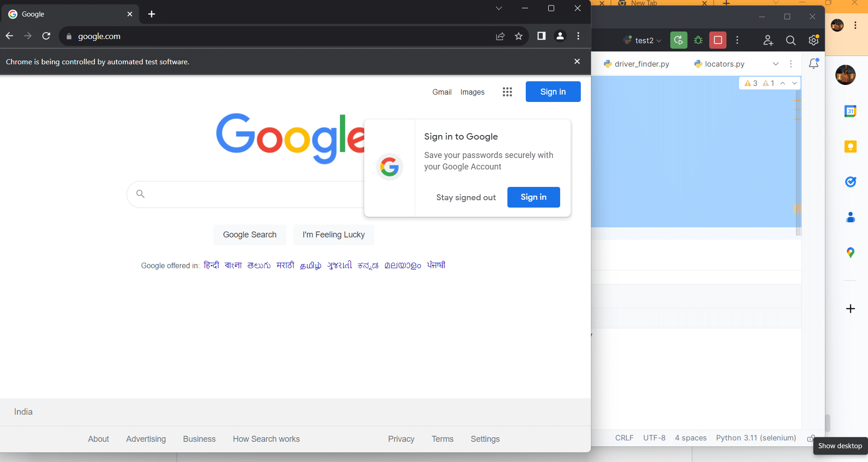
Task: Open new tab with plus button
Action: (152, 14)
